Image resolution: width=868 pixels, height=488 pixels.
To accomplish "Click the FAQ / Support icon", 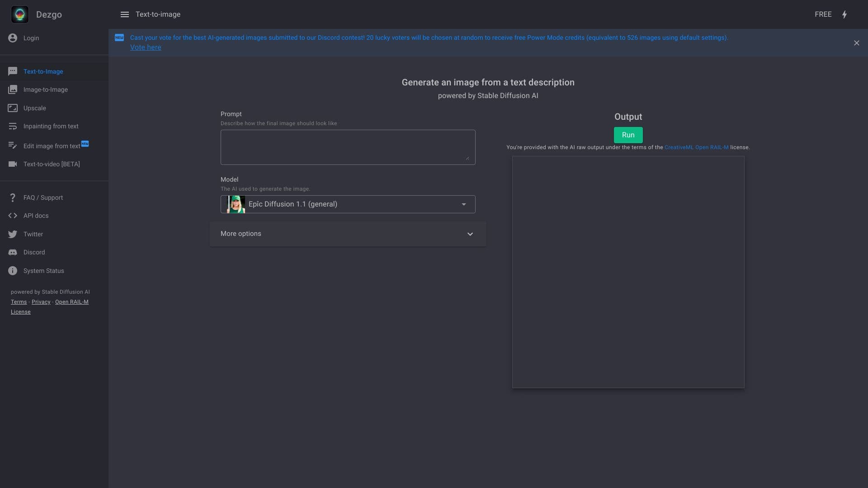I will tap(12, 197).
